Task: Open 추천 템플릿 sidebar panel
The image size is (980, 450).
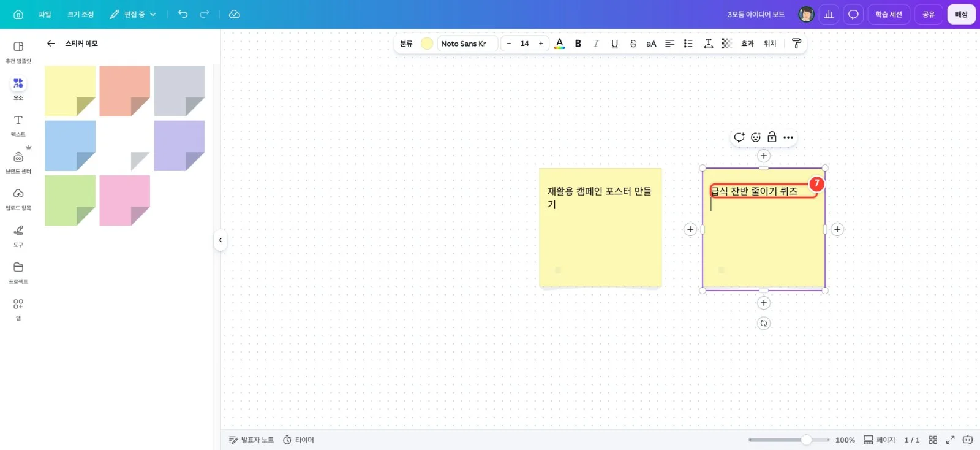Action: [18, 52]
